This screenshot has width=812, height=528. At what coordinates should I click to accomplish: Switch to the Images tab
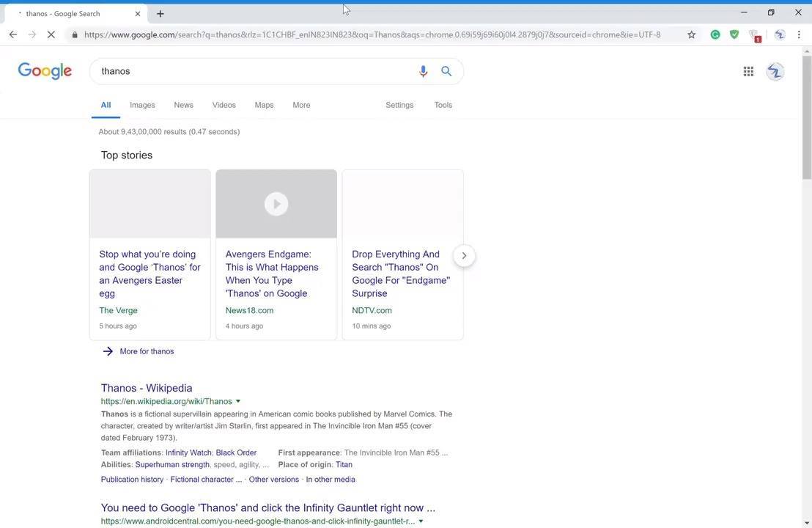pos(142,105)
